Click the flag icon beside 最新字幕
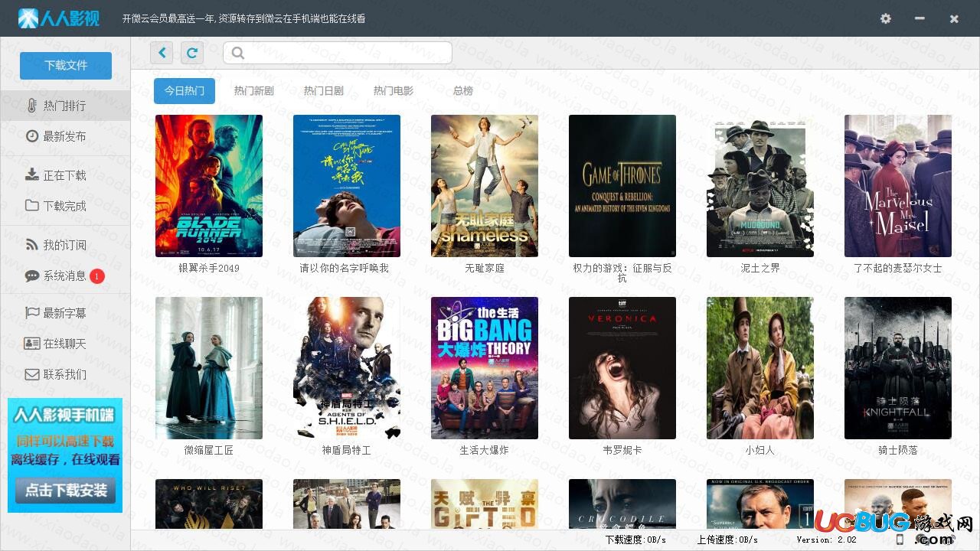Image resolution: width=980 pixels, height=551 pixels. click(32, 313)
